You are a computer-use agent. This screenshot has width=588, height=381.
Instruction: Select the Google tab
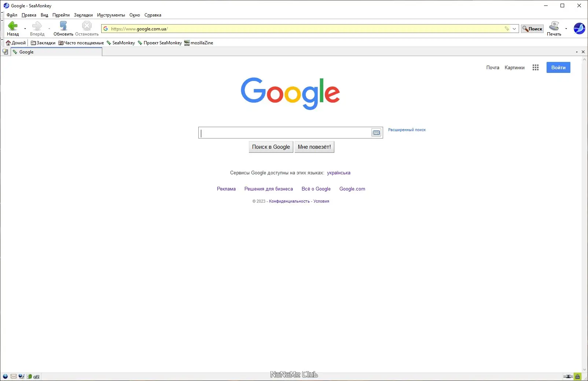(x=56, y=52)
